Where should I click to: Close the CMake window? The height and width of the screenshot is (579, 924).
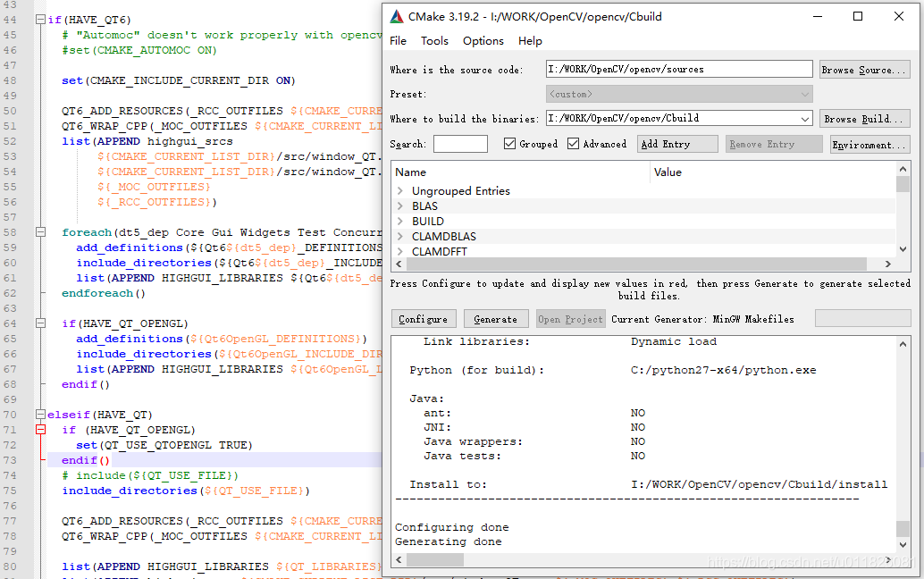click(x=899, y=16)
